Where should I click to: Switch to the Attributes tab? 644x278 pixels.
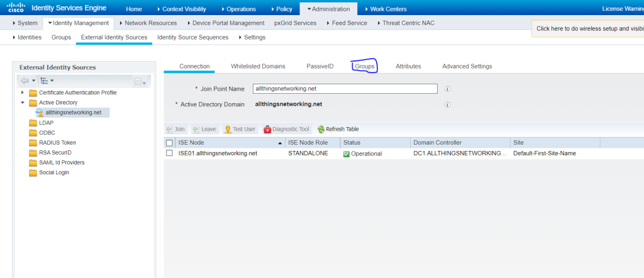click(408, 67)
